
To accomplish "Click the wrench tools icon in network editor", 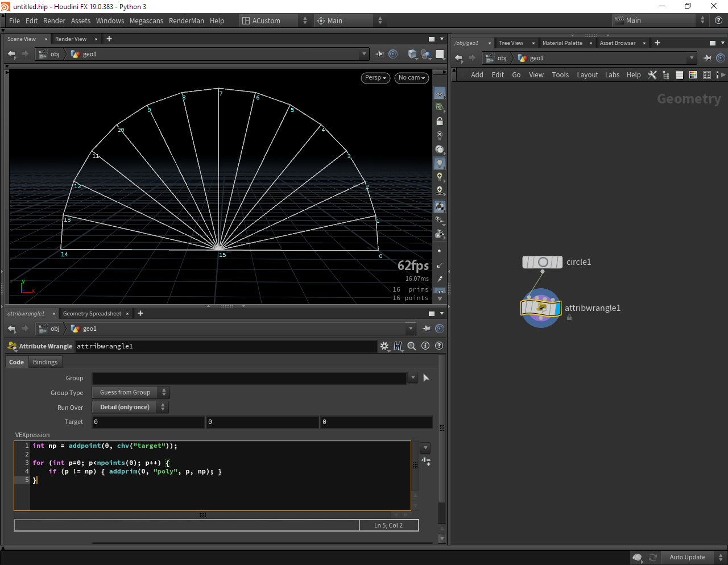I will point(652,75).
